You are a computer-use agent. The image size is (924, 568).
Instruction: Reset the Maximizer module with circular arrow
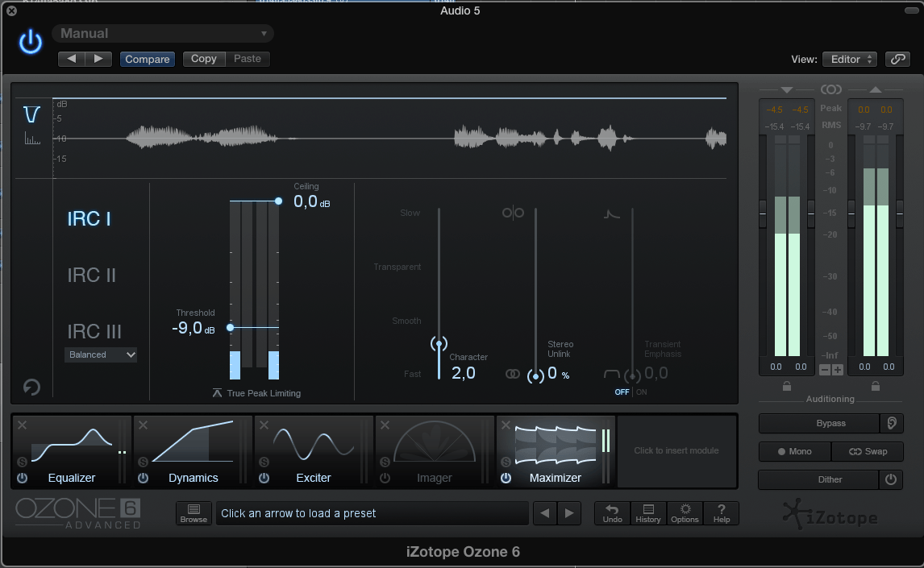click(x=31, y=387)
